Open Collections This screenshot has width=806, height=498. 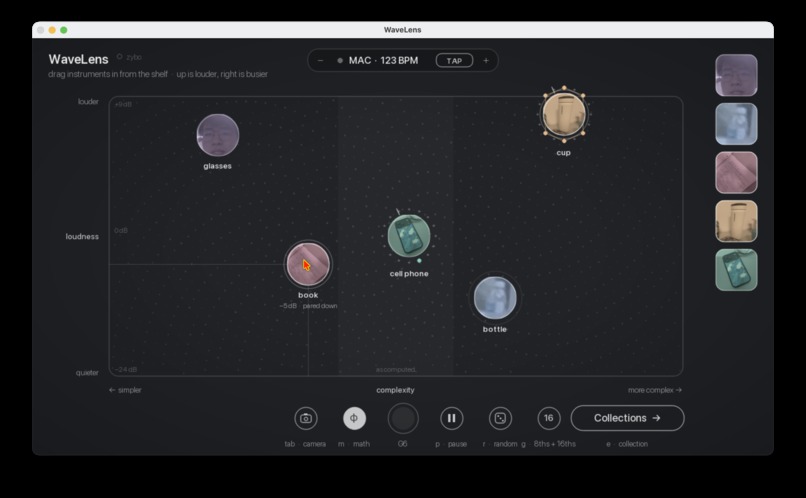627,418
